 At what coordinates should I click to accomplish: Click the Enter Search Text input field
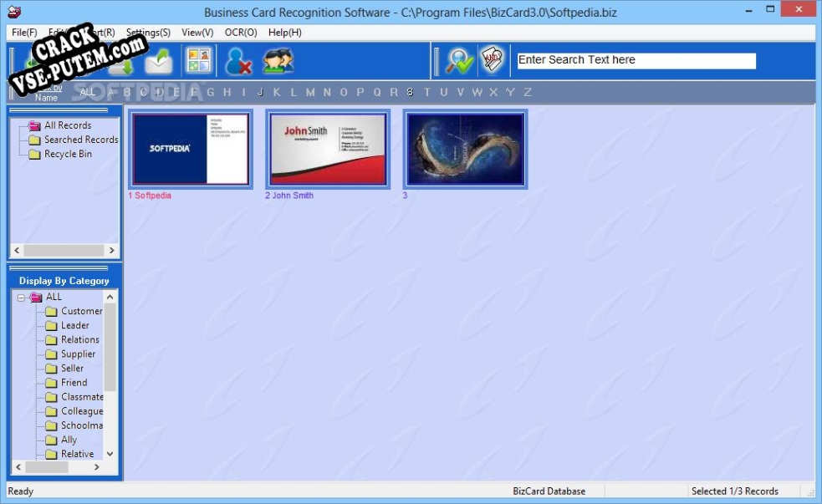[636, 59]
